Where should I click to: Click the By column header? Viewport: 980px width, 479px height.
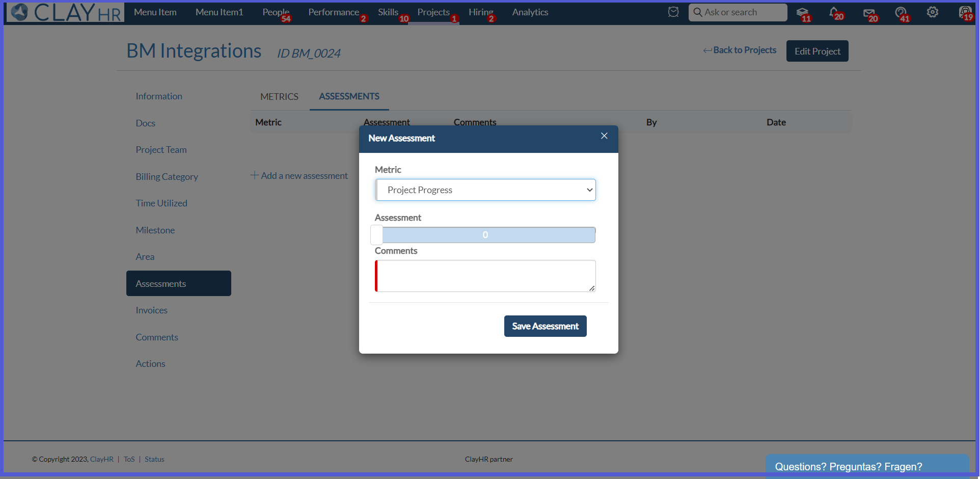coord(651,122)
